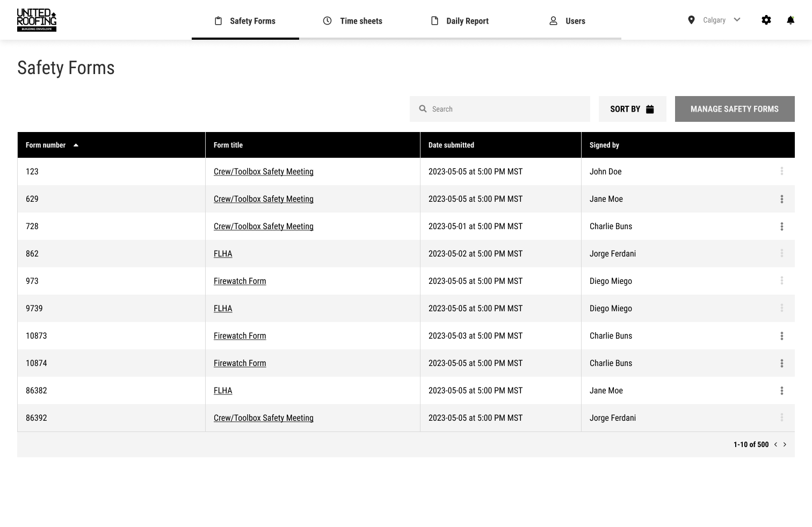This screenshot has height=527, width=812.
Task: Select Jane Moe in row 629
Action: click(x=606, y=199)
